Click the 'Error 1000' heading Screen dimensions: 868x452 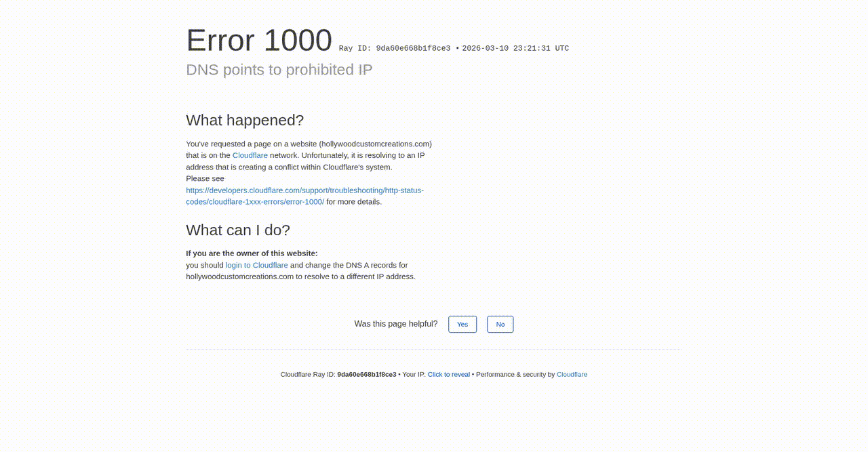(259, 41)
